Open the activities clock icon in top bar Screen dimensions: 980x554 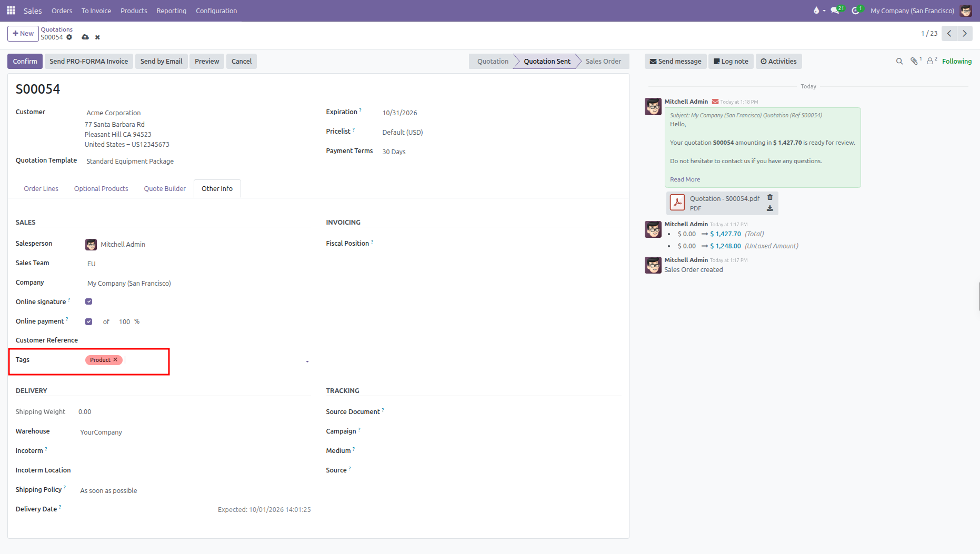tap(856, 11)
